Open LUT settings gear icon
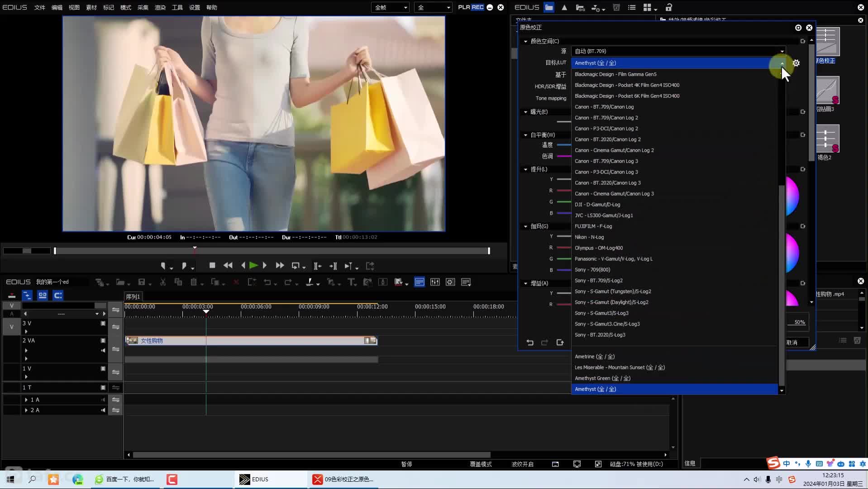868x489 pixels. pyautogui.click(x=796, y=63)
